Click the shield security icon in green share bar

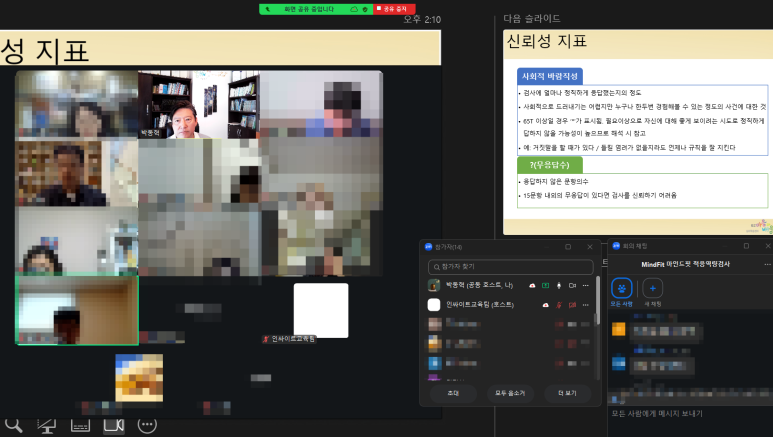click(x=365, y=9)
